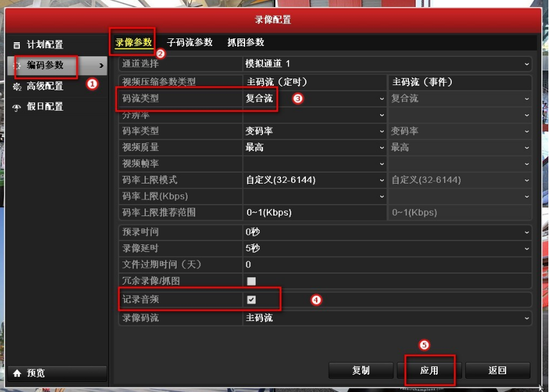Click the 计划配置 calendar icon
The height and width of the screenshot is (392, 549).
[x=17, y=45]
